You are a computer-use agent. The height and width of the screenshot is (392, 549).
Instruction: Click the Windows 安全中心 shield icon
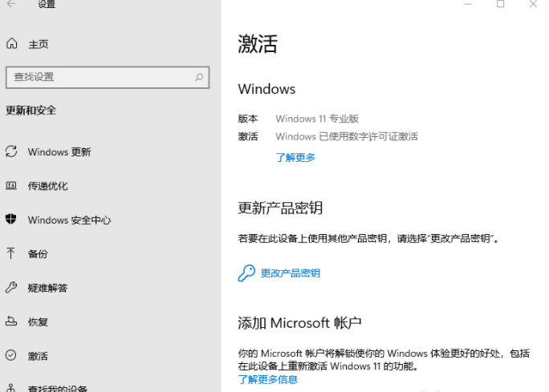coord(11,219)
